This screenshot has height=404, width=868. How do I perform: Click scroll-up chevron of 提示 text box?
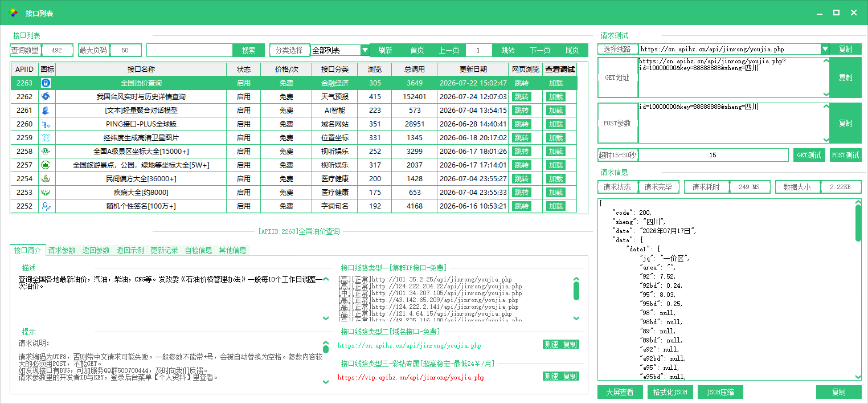pos(326,343)
